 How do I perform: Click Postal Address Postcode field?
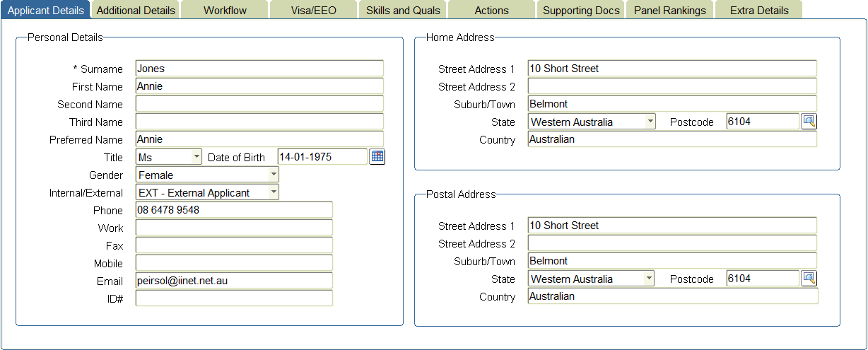tap(763, 279)
